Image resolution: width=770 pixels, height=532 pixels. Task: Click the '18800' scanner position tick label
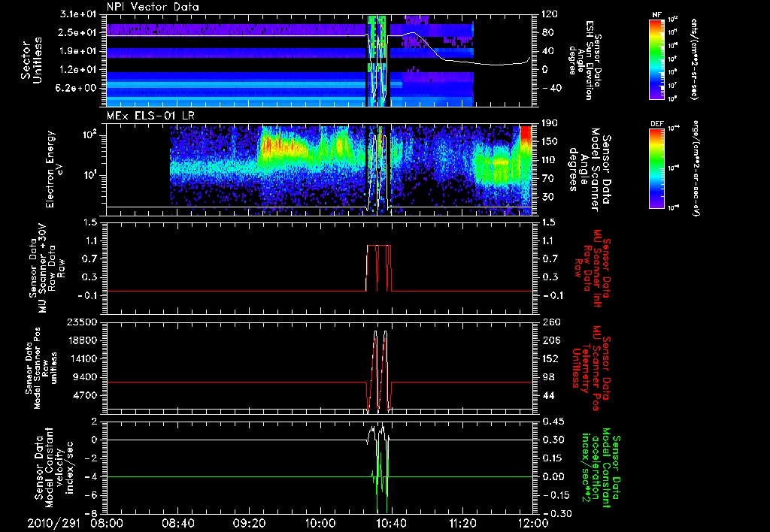[x=83, y=340]
